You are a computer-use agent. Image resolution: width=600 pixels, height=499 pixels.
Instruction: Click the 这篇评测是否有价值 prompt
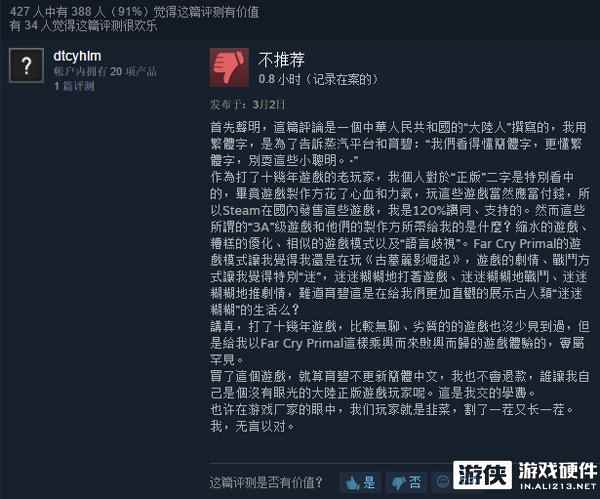266,482
